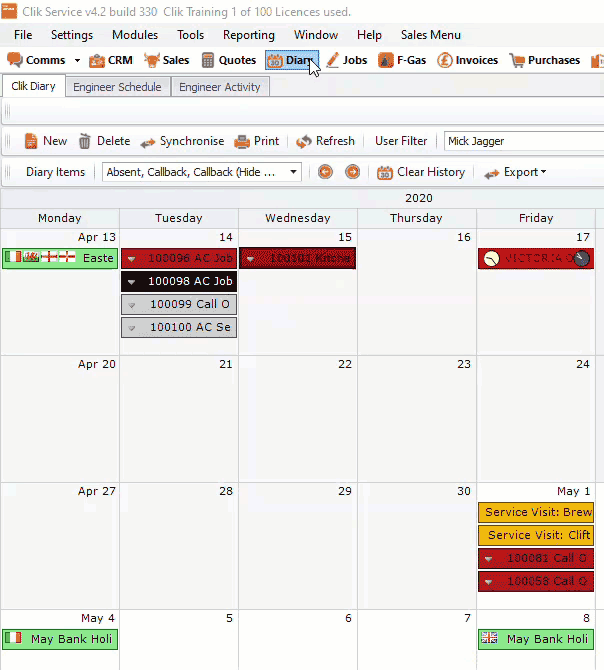Click the Friday column header
The width and height of the screenshot is (604, 670).
536,218
